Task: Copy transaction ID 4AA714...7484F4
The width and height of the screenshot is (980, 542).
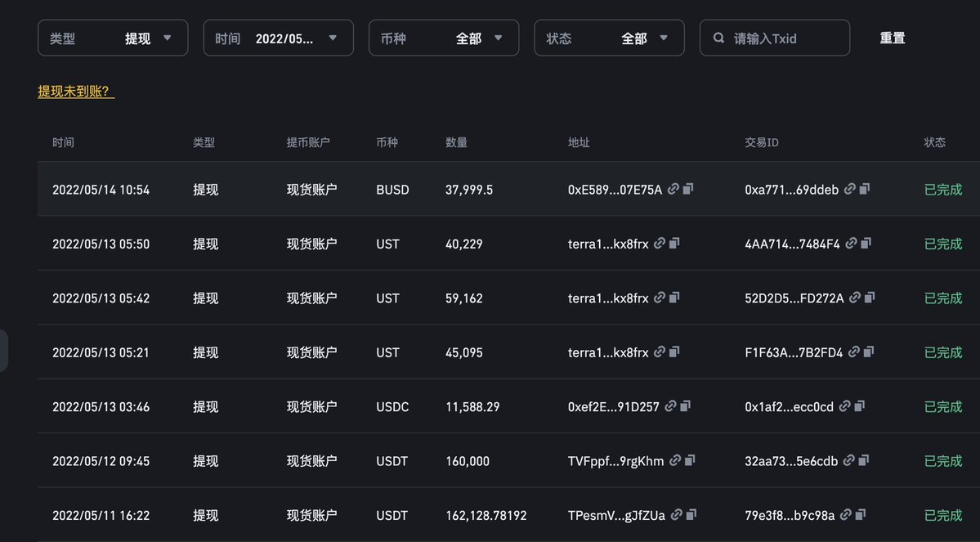Action: point(866,243)
